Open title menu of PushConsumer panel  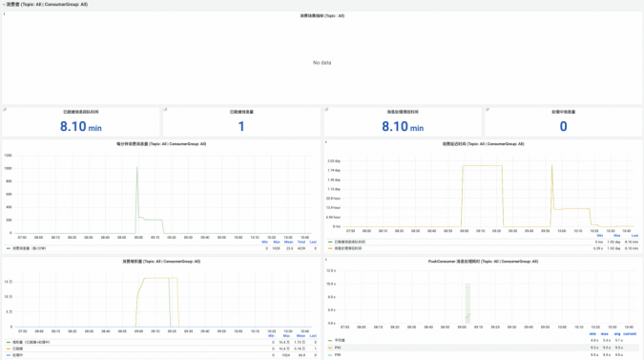click(x=483, y=262)
